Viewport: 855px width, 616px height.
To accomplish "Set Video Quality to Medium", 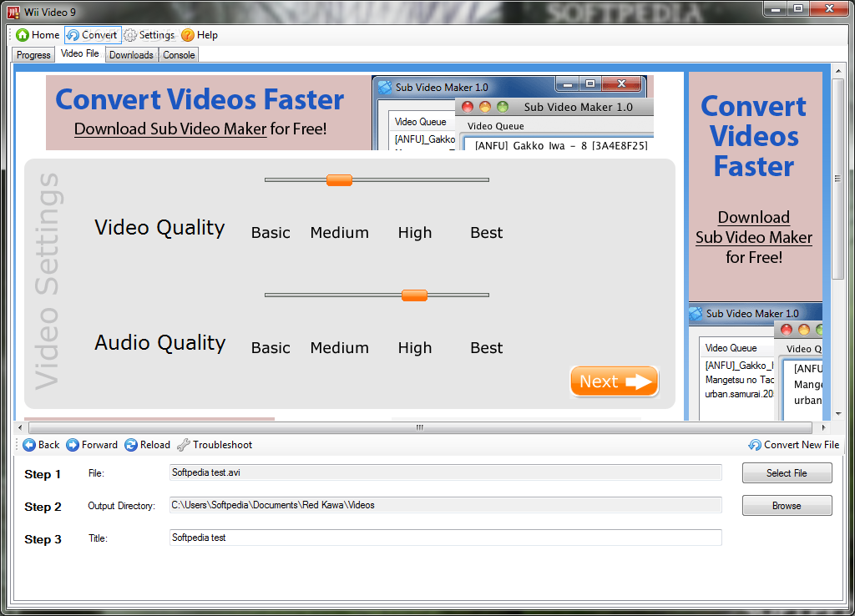I will [339, 233].
